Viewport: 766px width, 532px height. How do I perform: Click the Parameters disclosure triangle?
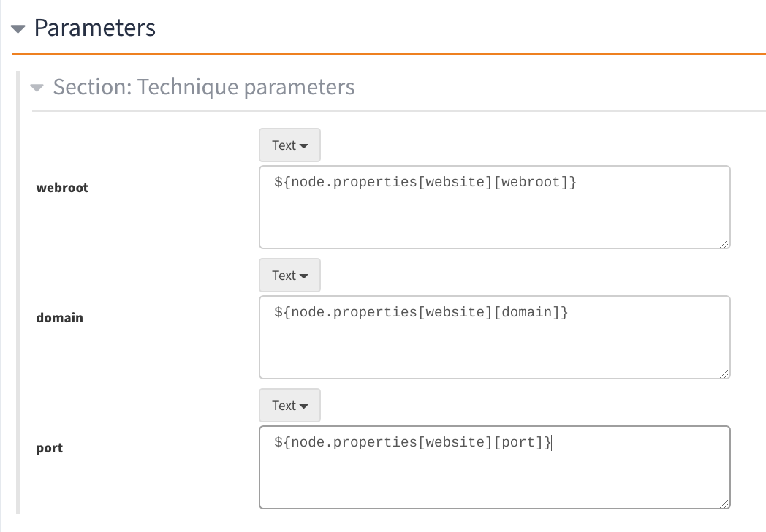click(18, 28)
